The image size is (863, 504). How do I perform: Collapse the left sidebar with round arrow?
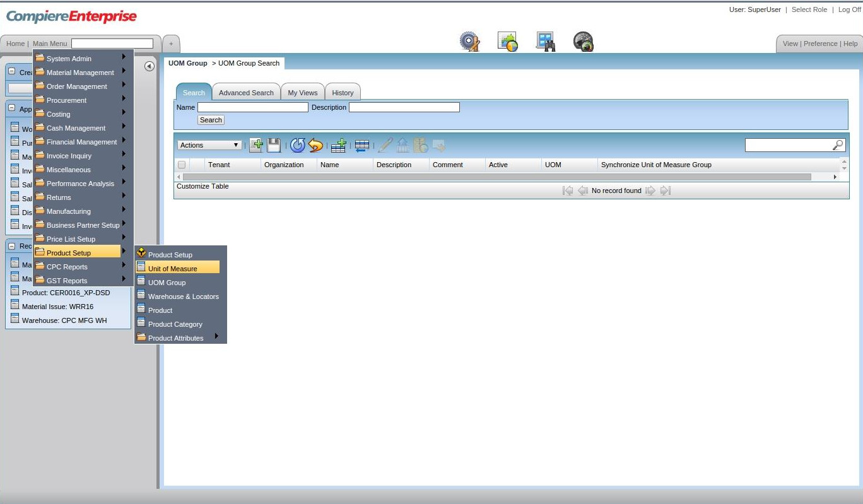point(150,66)
